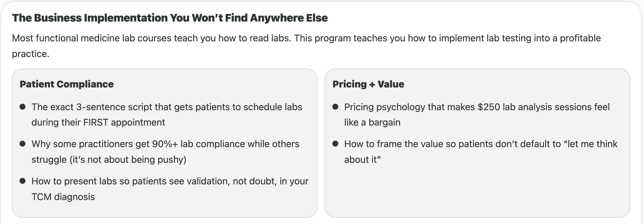Select the Pricing + Value card heading
The height and width of the screenshot is (224, 644).
click(x=368, y=84)
